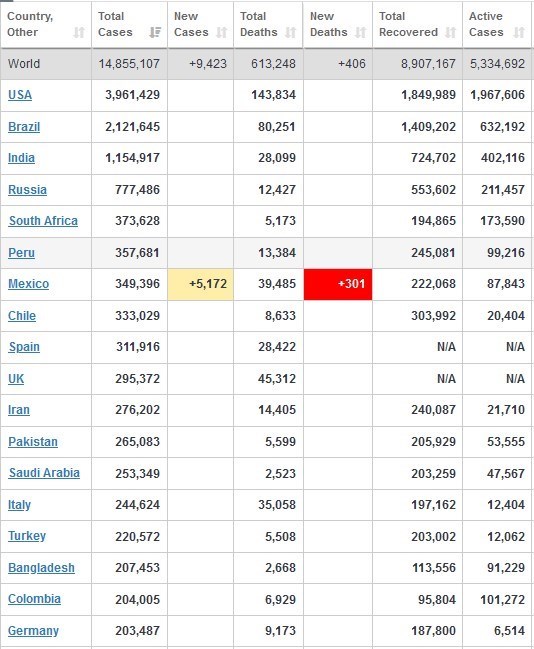The height and width of the screenshot is (649, 534).
Task: Open the Germany link
Action: [33, 631]
